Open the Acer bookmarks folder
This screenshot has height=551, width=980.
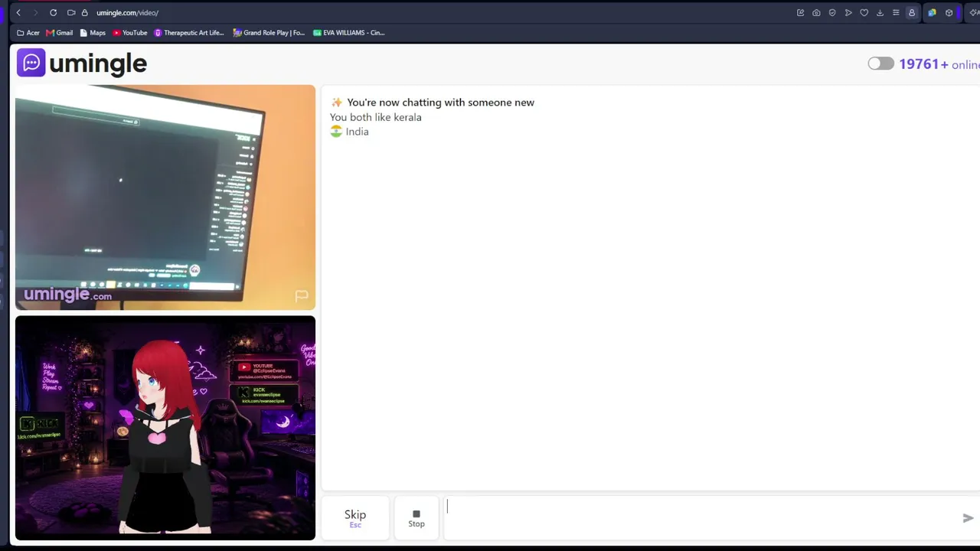pos(28,33)
